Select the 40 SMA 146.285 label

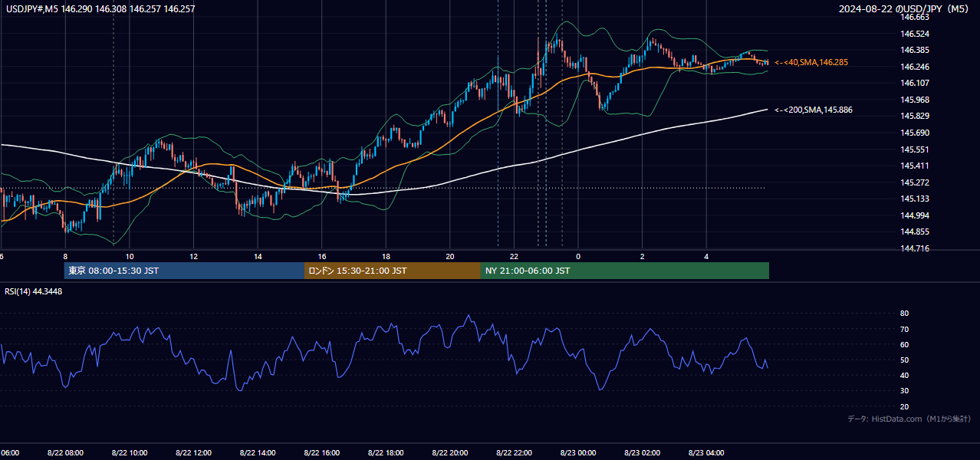pos(811,62)
